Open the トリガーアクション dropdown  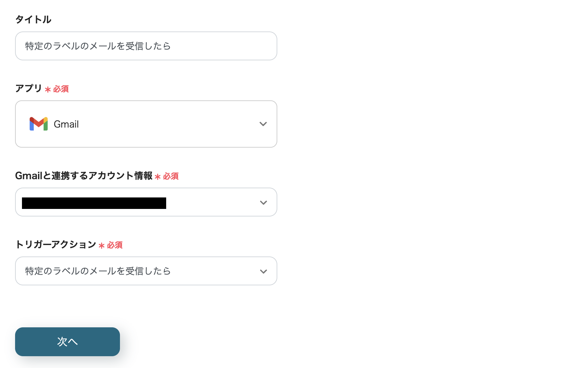click(x=146, y=271)
